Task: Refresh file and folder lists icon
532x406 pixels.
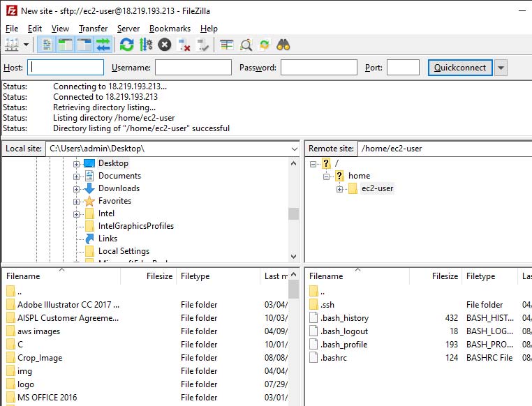Action: pyautogui.click(x=126, y=45)
